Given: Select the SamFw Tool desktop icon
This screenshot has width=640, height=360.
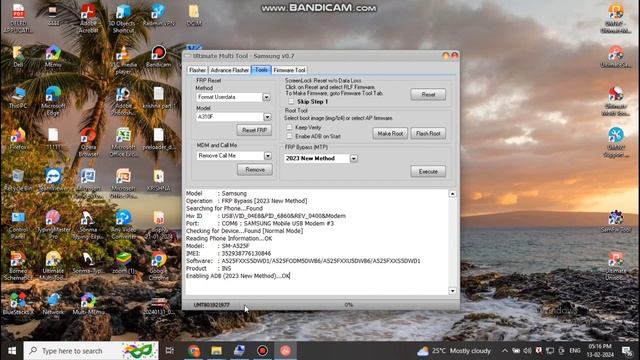Looking at the screenshot, I should [x=616, y=222].
